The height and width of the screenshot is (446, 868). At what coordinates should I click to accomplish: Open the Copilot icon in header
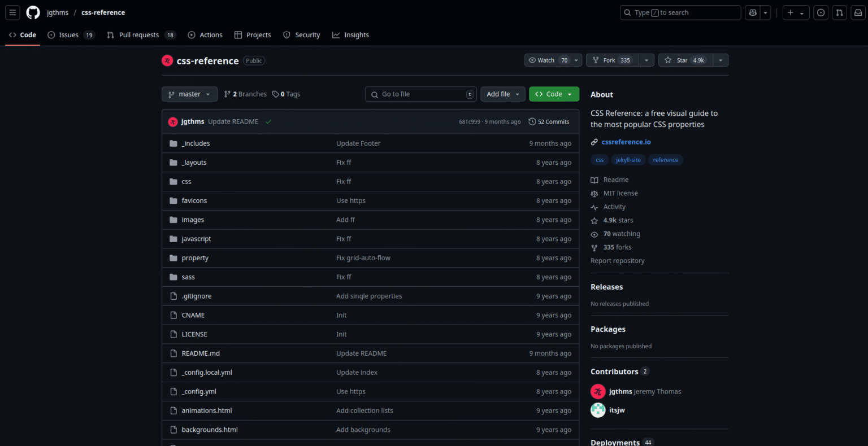click(x=753, y=12)
